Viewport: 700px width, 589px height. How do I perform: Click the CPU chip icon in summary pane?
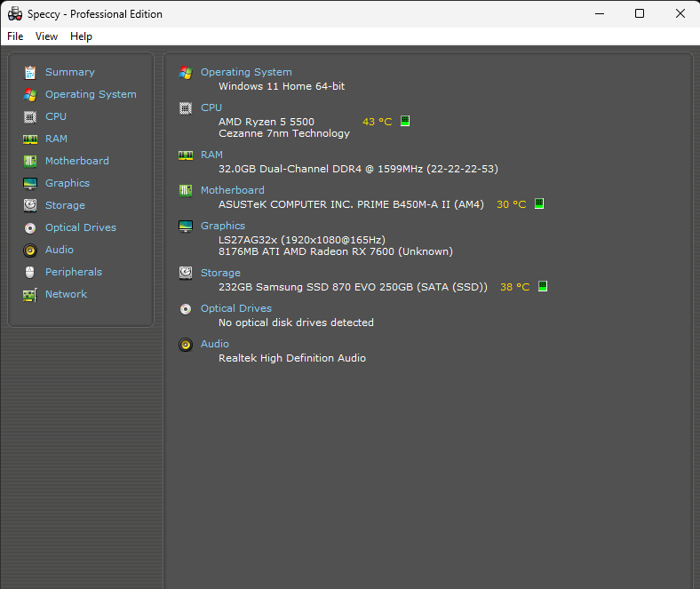pos(186,108)
